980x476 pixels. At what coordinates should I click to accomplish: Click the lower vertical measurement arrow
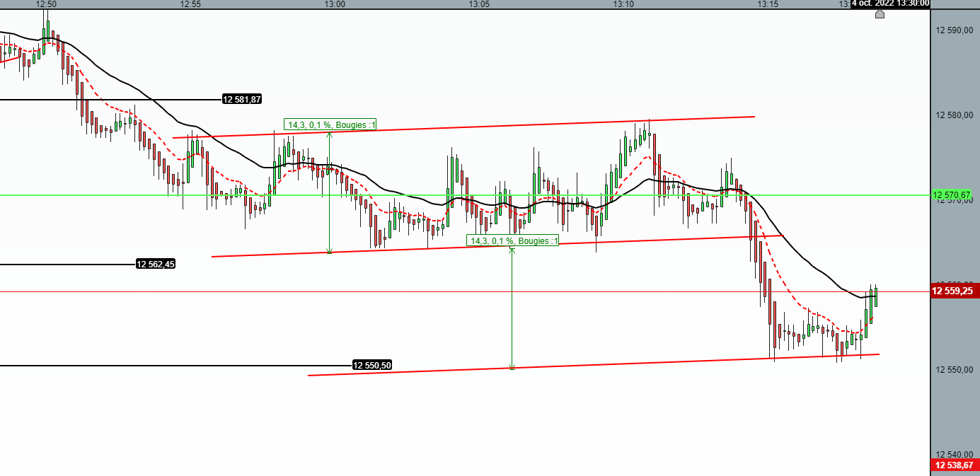(512, 308)
